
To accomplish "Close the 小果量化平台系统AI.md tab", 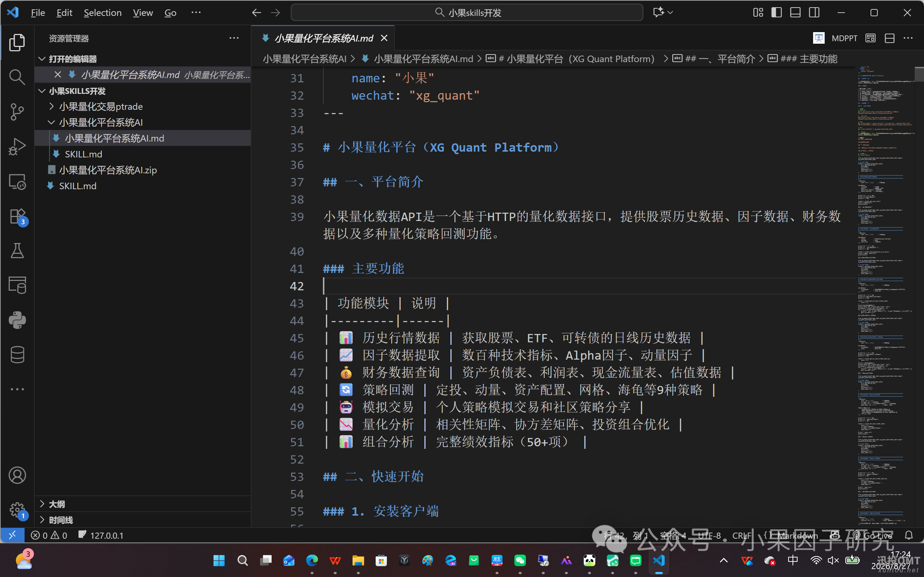I will (384, 38).
